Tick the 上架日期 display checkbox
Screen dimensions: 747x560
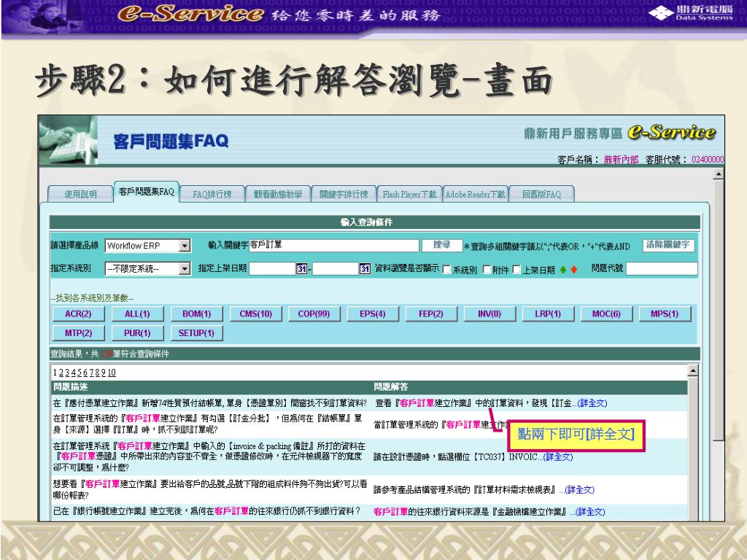[x=516, y=270]
